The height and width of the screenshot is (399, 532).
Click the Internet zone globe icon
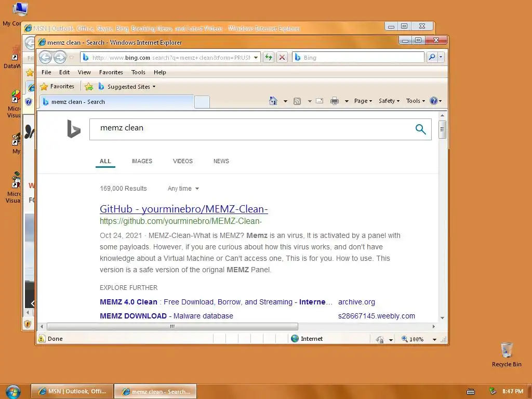295,338
